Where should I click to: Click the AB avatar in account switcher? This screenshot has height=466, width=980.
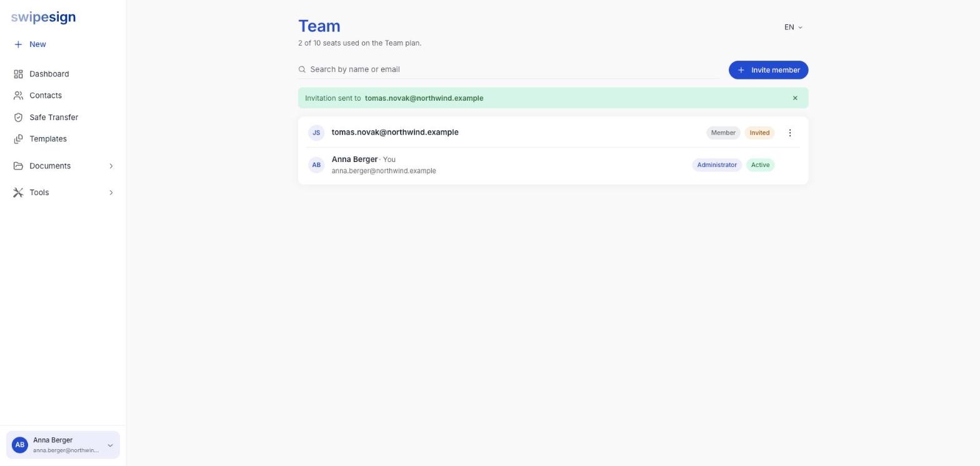click(20, 445)
